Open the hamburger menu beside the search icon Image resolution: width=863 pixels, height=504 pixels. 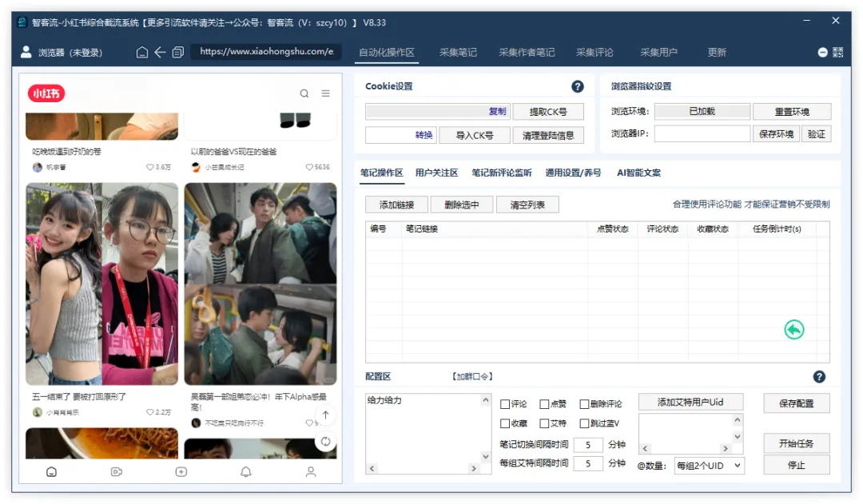[x=326, y=93]
